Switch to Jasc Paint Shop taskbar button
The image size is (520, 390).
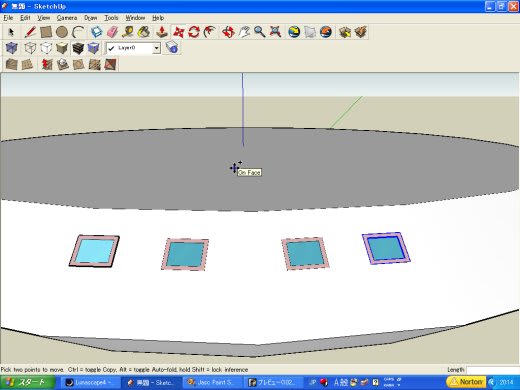212,382
